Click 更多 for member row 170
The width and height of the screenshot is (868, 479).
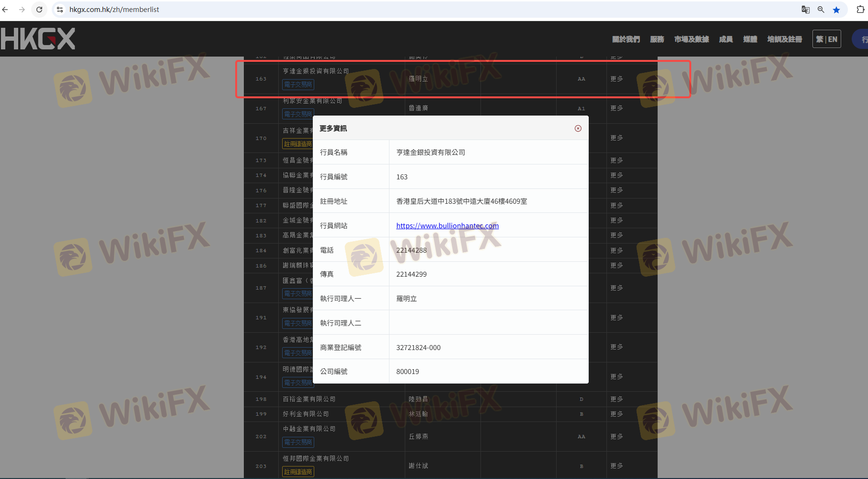[x=617, y=138]
